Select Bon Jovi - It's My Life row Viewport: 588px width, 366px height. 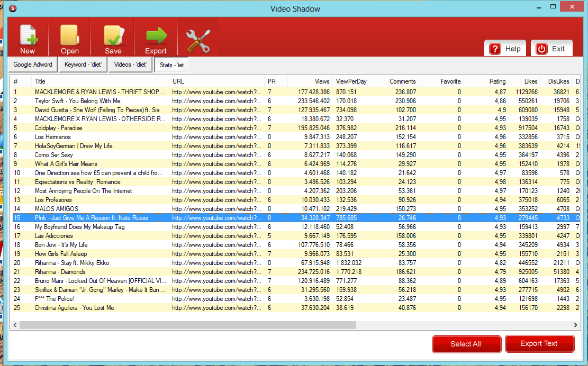[x=296, y=245]
